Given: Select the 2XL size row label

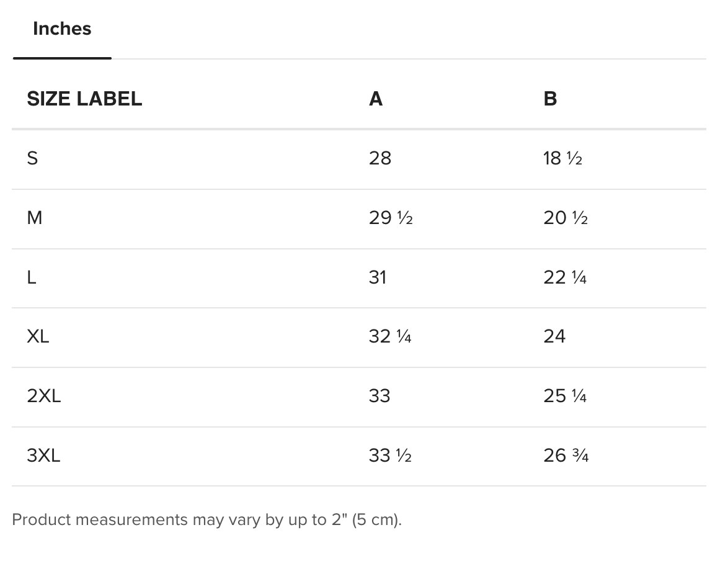Looking at the screenshot, I should 43,396.
